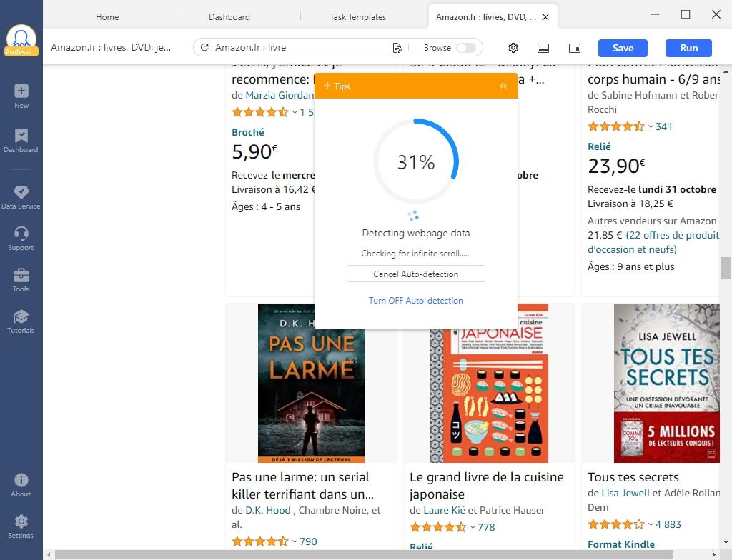Viewport: 732px width, 560px height.
Task: Click the 790 reviews count link
Action: coord(308,541)
